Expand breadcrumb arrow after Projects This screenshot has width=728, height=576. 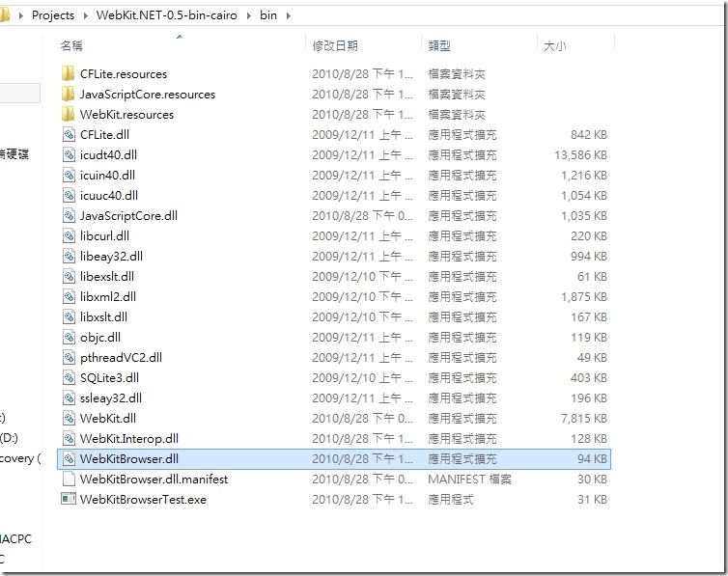85,15
